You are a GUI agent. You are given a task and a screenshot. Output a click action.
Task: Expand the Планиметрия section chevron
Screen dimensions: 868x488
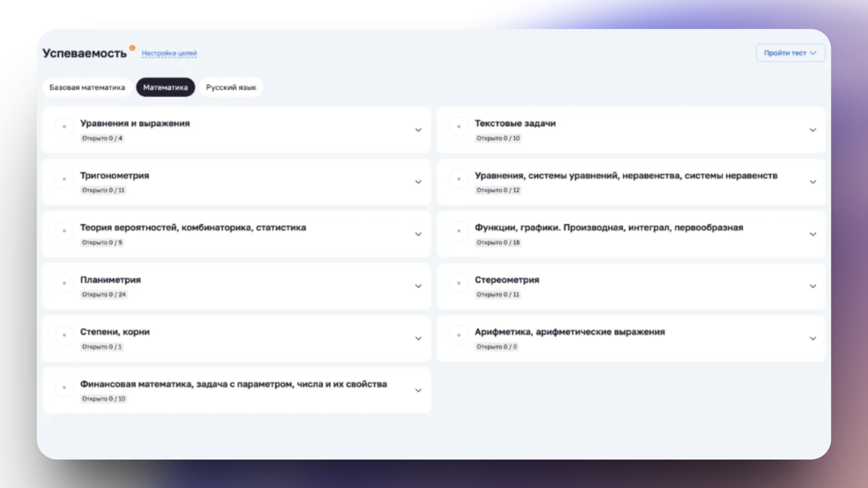(418, 286)
